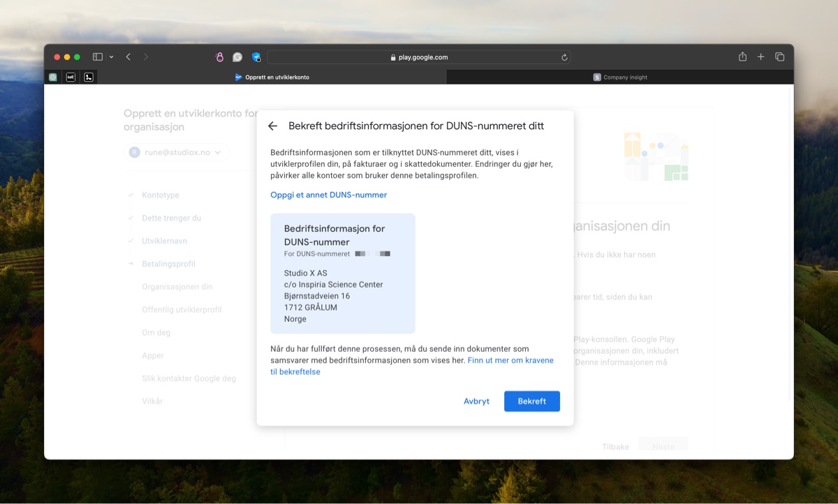Viewport: 838px width, 504px height.
Task: Open the rune@studiox.no account dropdown
Action: (x=177, y=152)
